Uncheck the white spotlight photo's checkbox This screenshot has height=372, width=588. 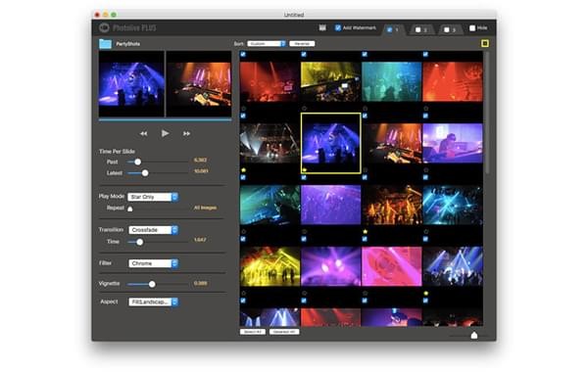click(243, 116)
